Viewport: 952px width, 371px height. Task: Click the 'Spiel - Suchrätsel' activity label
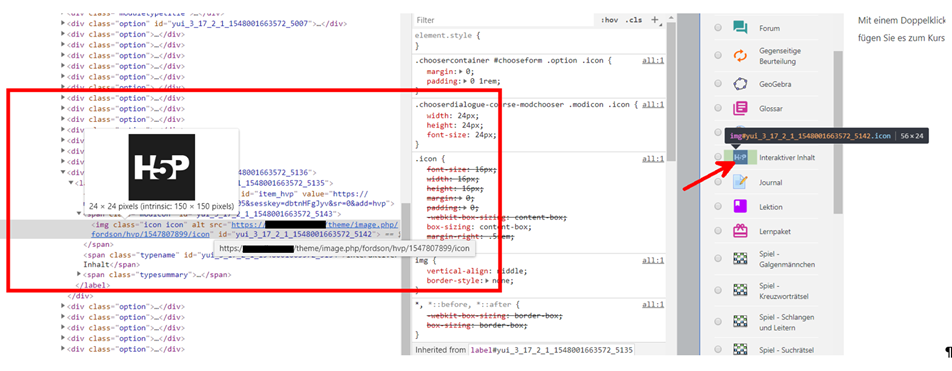[787, 350]
